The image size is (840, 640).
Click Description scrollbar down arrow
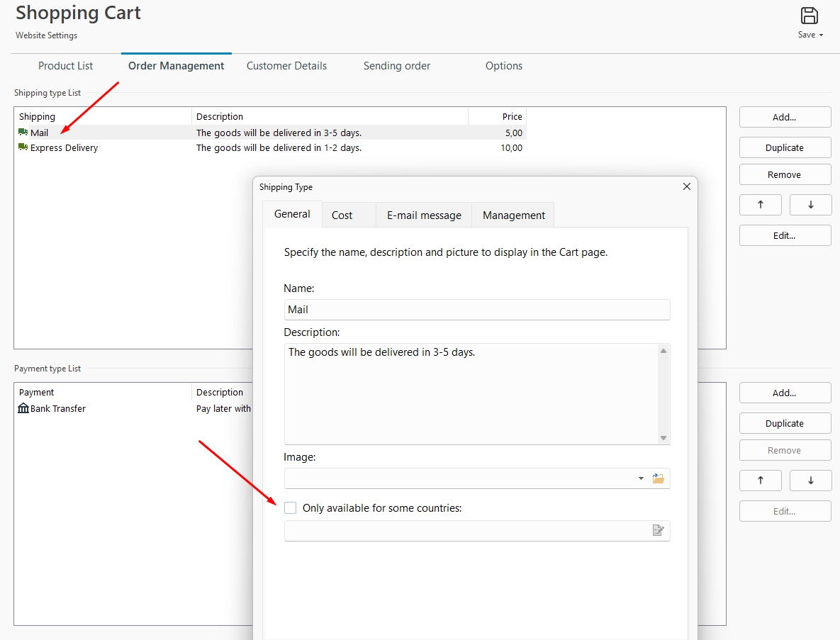pyautogui.click(x=663, y=437)
